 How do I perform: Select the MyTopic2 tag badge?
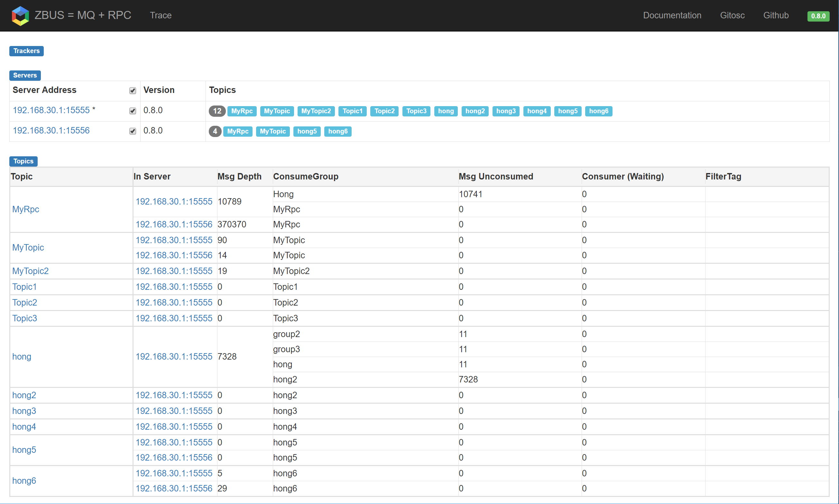(316, 111)
